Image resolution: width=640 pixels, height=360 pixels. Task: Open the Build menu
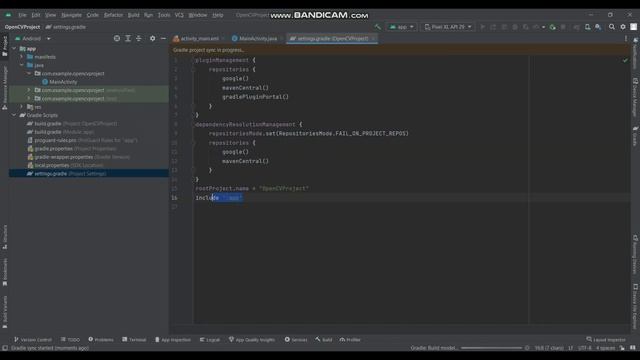133,15
